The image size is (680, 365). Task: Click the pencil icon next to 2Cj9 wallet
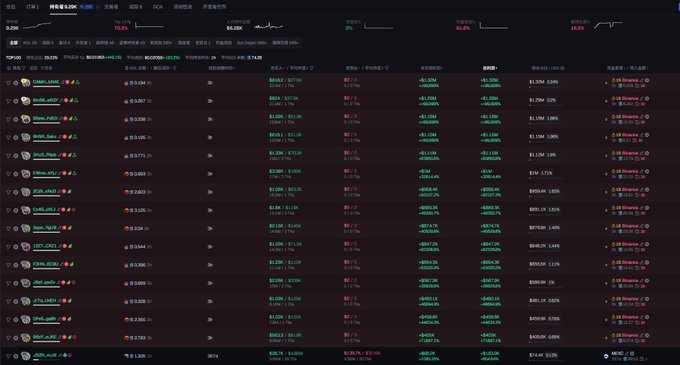click(60, 191)
